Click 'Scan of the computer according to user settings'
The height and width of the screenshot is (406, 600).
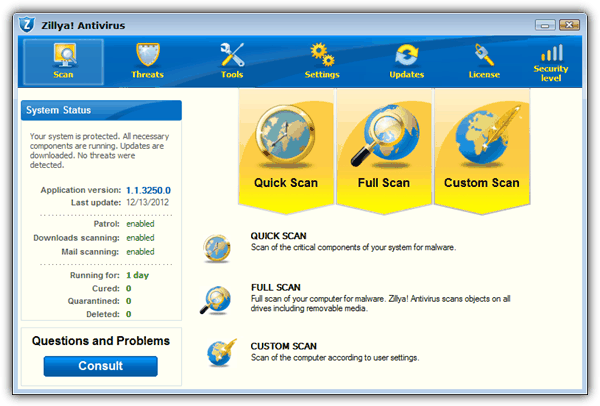pyautogui.click(x=335, y=358)
